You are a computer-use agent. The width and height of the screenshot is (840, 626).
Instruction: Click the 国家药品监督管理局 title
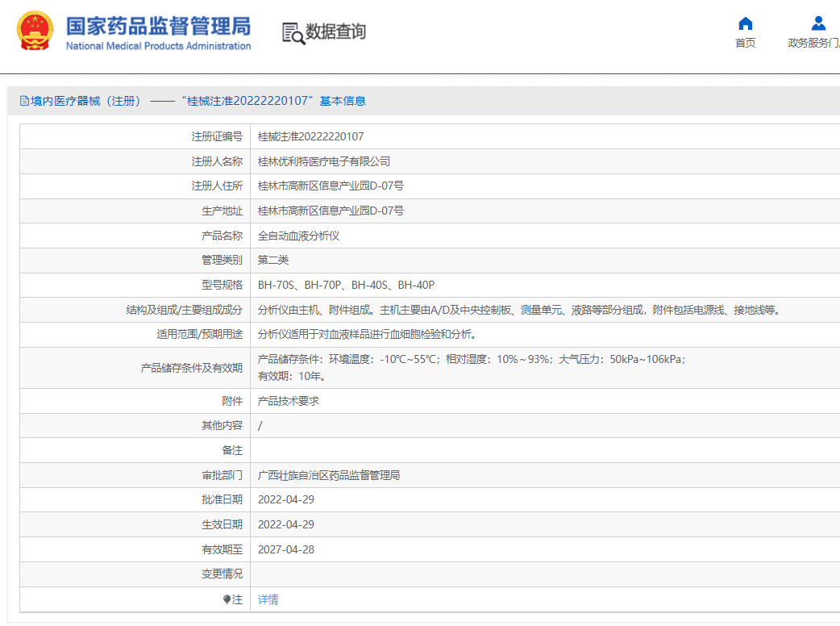click(x=159, y=27)
